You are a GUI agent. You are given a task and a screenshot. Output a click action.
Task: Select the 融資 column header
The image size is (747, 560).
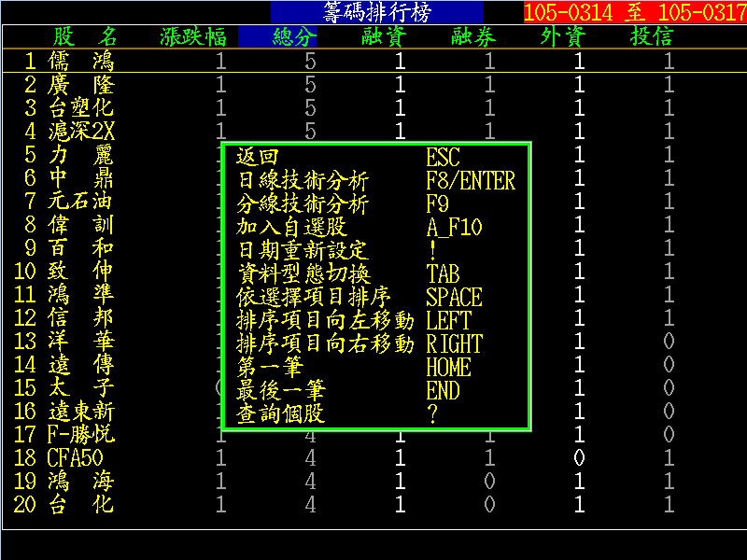383,36
